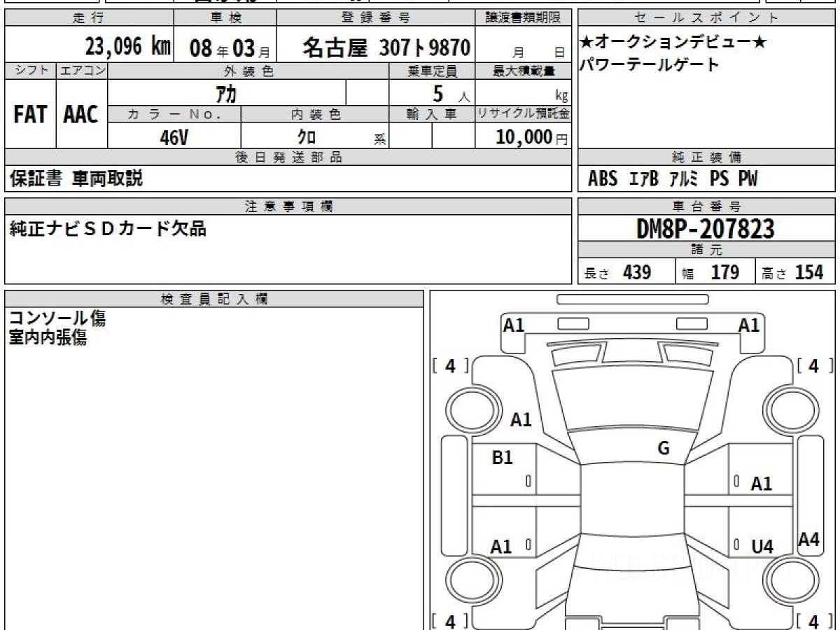This screenshot has width=840, height=630.
Task: Select the note 純正ナビSDカード欠品
Action: [108, 228]
